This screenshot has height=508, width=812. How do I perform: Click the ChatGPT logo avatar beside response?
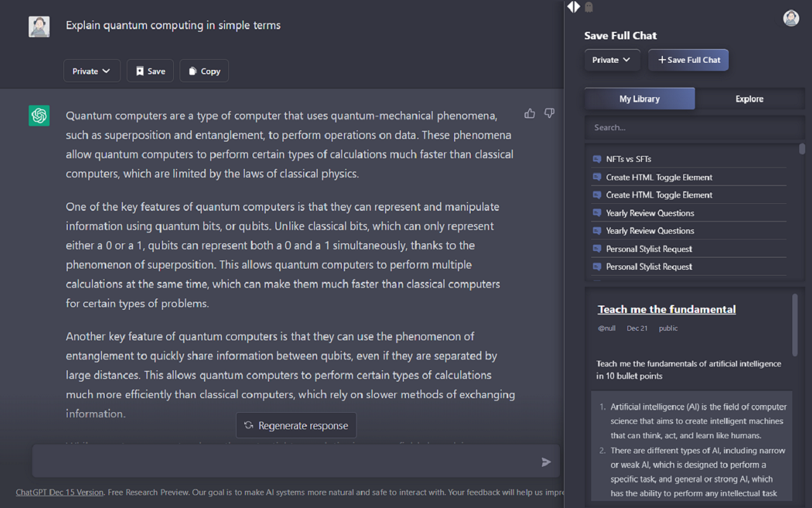[39, 116]
